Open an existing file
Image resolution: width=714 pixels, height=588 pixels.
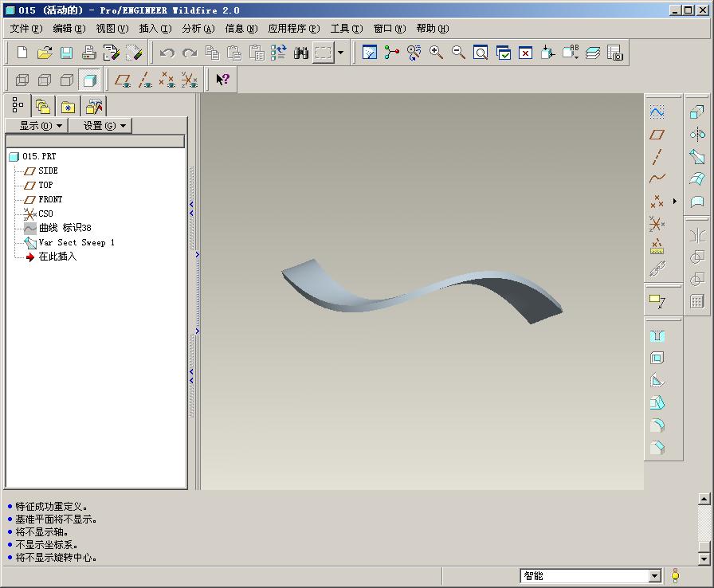pyautogui.click(x=44, y=53)
